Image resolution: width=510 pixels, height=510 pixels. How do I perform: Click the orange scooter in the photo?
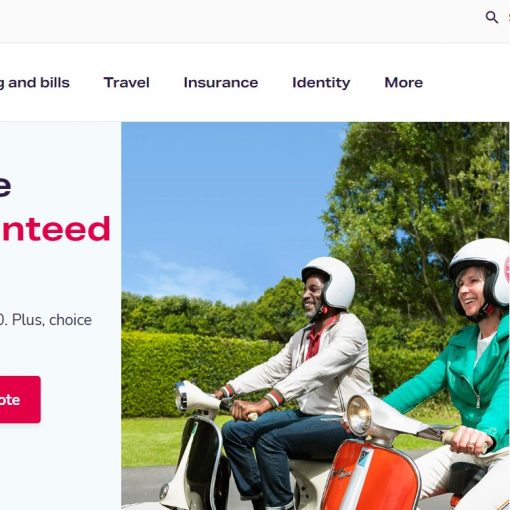click(373, 473)
